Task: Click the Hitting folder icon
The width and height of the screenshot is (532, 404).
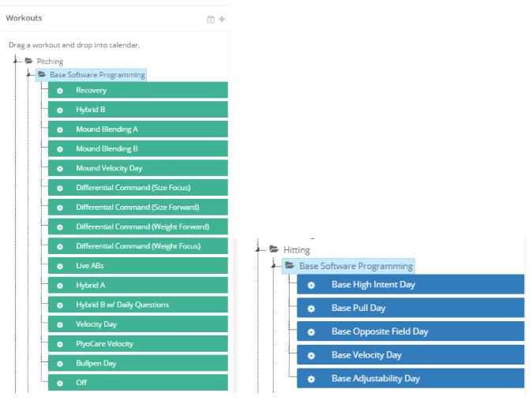Action: 275,250
